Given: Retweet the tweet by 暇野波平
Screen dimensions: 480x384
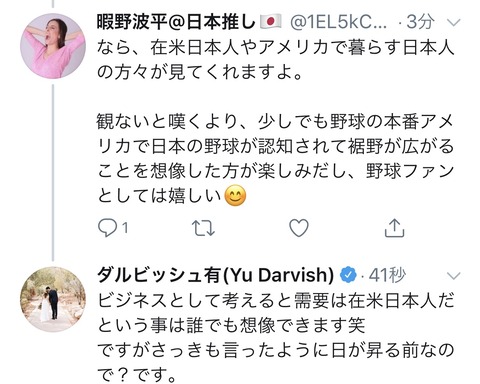Looking at the screenshot, I should (203, 228).
